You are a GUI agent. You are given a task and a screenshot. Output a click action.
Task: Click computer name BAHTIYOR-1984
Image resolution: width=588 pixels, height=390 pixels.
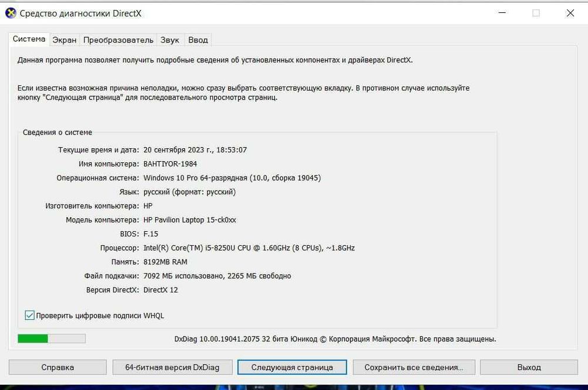[x=171, y=164]
